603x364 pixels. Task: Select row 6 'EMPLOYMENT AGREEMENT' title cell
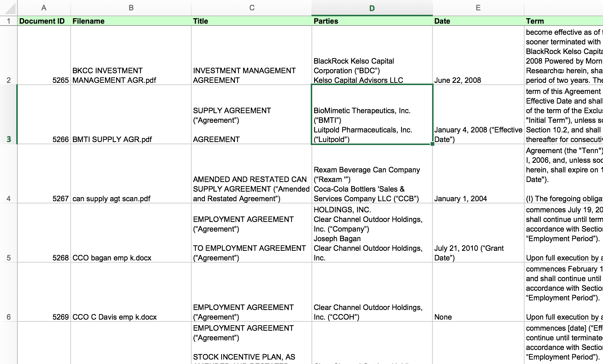(252, 292)
